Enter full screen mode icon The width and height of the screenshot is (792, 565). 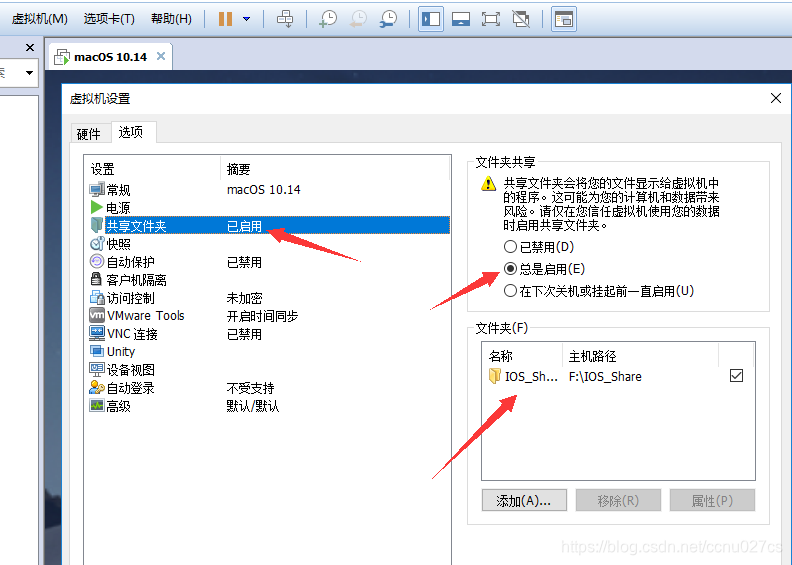point(490,19)
